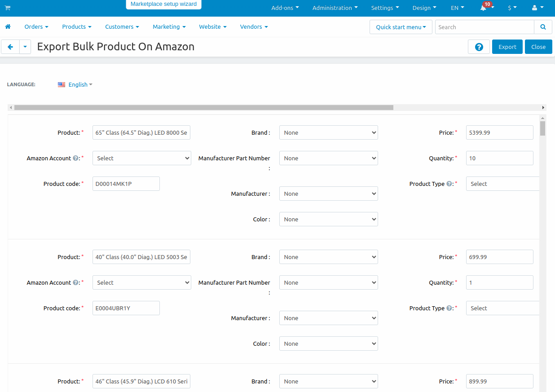Open the Vendors menu
Viewport: 555px width, 392px height.
pos(254,27)
